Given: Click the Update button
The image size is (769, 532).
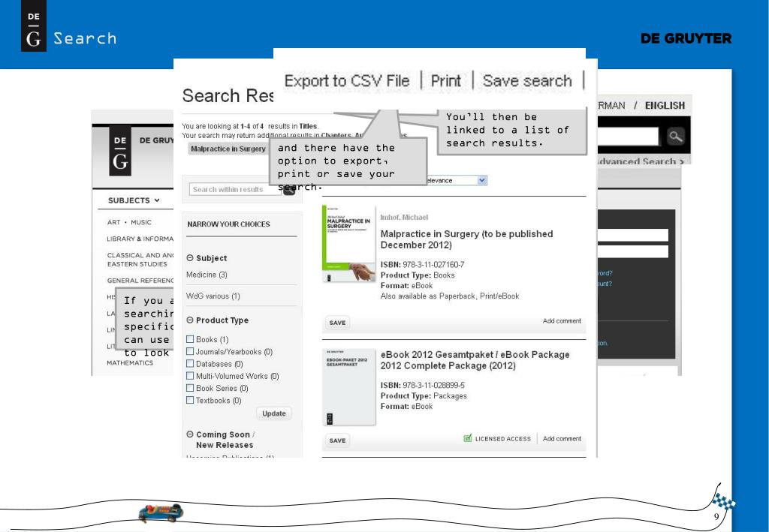Looking at the screenshot, I should (273, 413).
